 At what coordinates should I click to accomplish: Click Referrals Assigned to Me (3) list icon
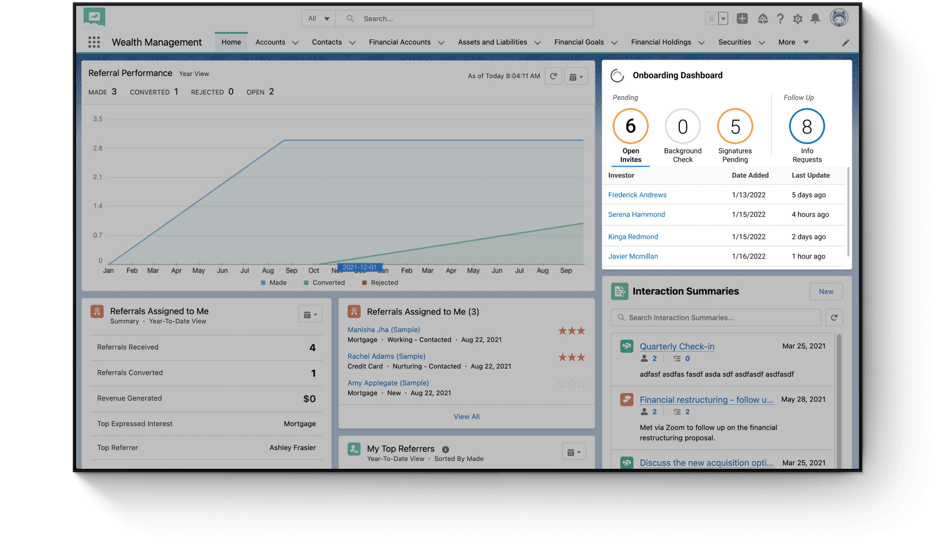point(354,311)
